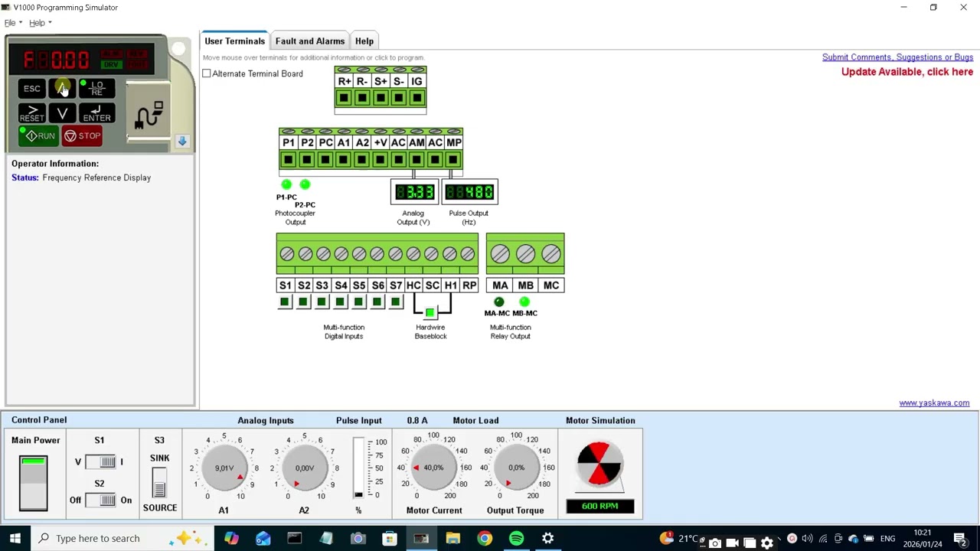980x551 pixels.
Task: Open the File menu
Action: 13,23
